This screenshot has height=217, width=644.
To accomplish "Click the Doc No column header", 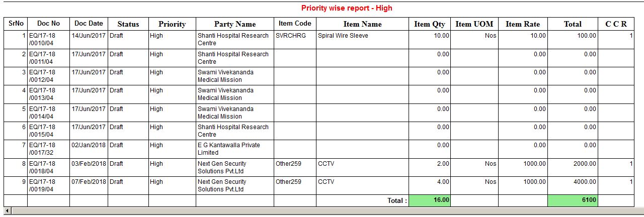I will coord(48,24).
